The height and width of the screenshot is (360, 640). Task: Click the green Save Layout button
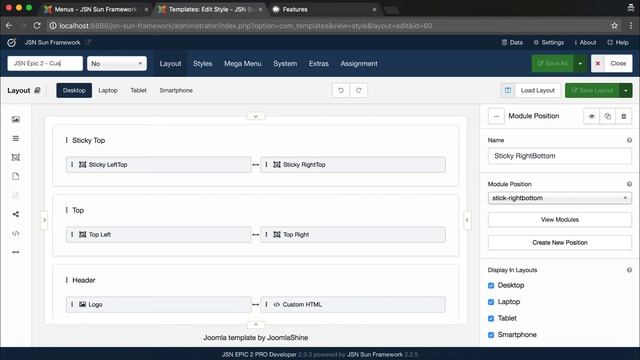click(592, 90)
